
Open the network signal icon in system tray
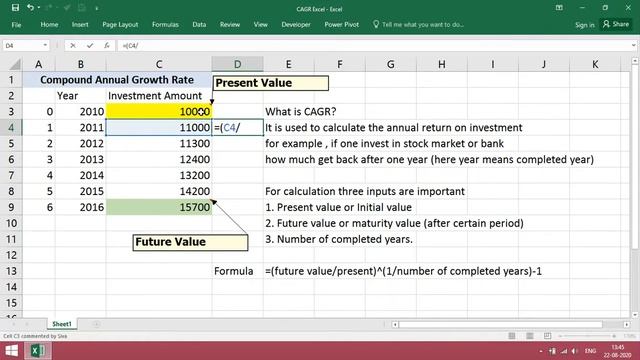(564, 351)
